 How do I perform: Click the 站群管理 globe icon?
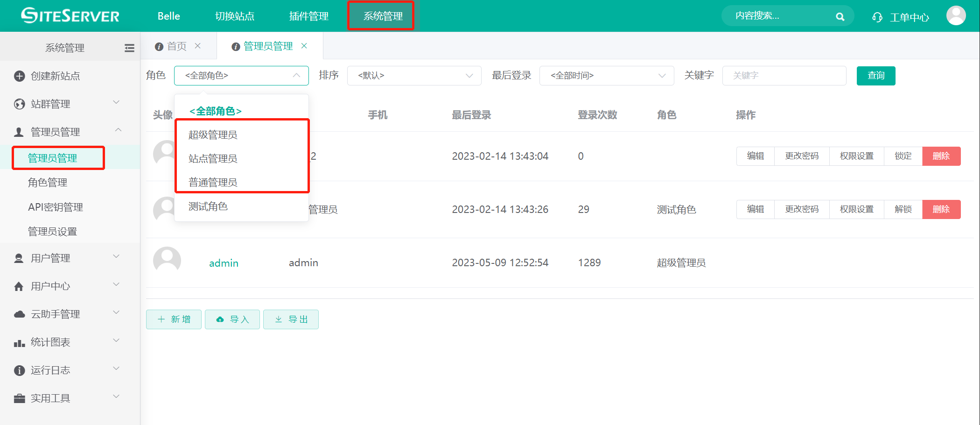(19, 104)
